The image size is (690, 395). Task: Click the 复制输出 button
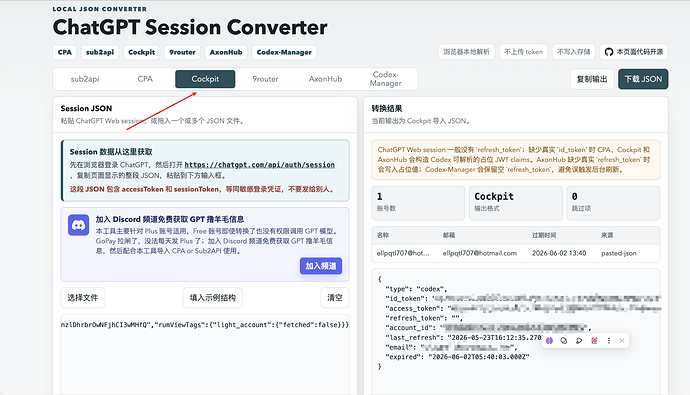[x=592, y=79]
